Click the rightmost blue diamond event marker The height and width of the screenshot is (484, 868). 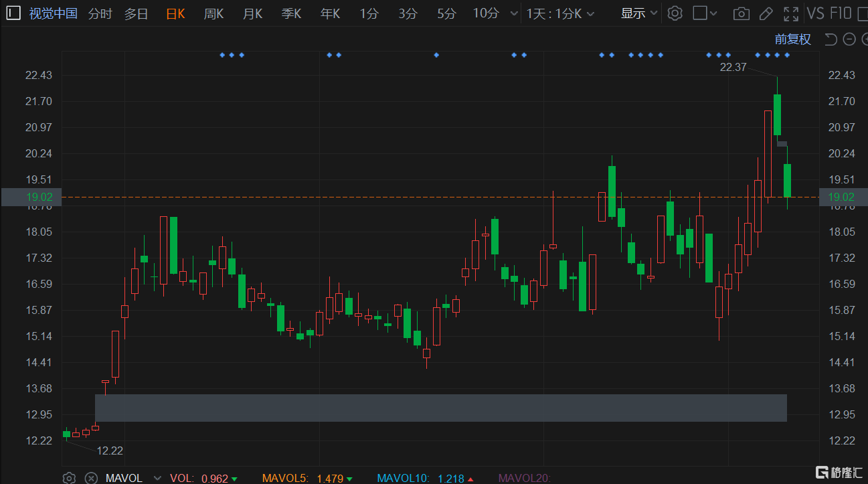coord(787,55)
